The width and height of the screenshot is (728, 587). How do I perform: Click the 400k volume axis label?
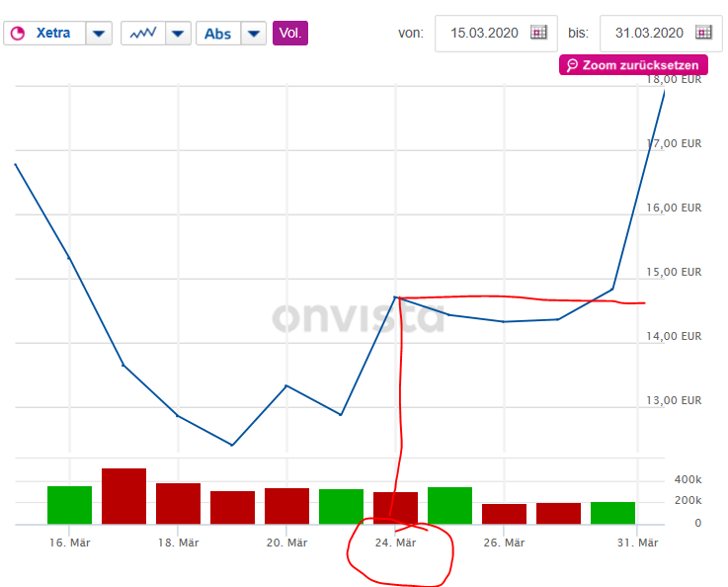688,479
